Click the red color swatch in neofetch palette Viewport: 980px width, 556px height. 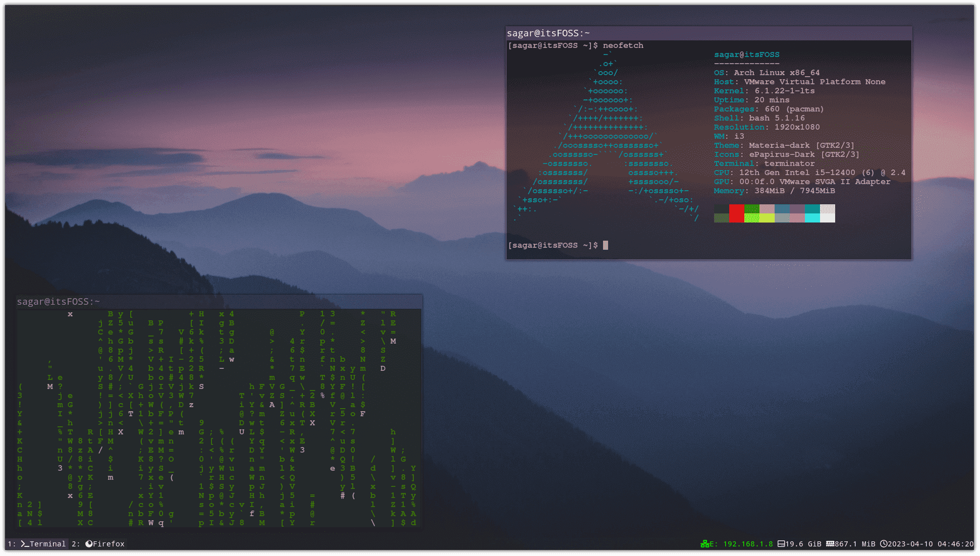(x=737, y=213)
